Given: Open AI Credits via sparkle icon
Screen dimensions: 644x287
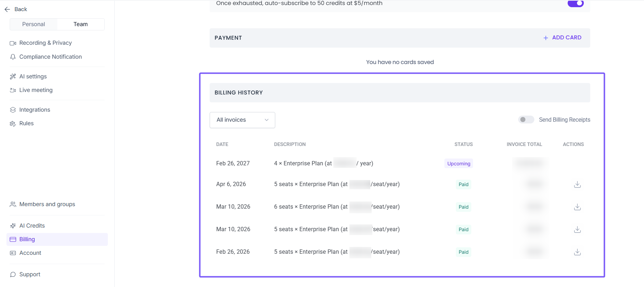Looking at the screenshot, I should (13, 226).
